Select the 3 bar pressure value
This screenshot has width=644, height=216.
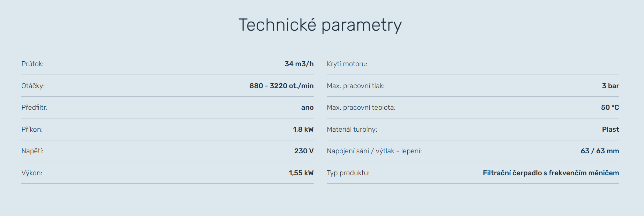pyautogui.click(x=610, y=86)
